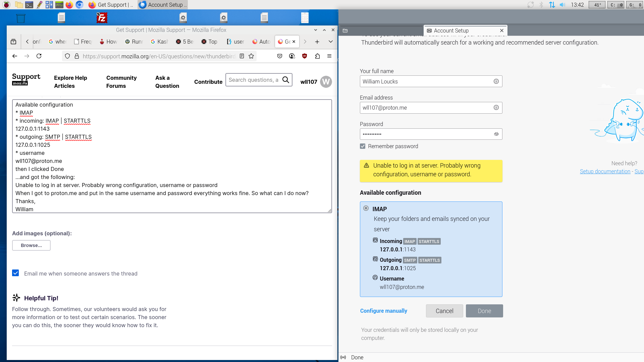
Task: Click the Bluetooth tray icon
Action: [x=541, y=5]
